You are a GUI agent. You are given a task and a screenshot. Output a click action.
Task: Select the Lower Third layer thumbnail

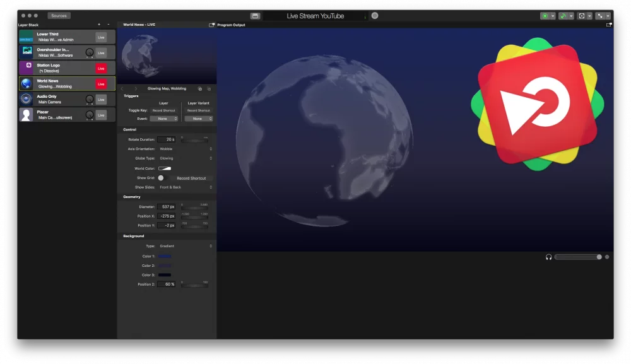pos(26,37)
